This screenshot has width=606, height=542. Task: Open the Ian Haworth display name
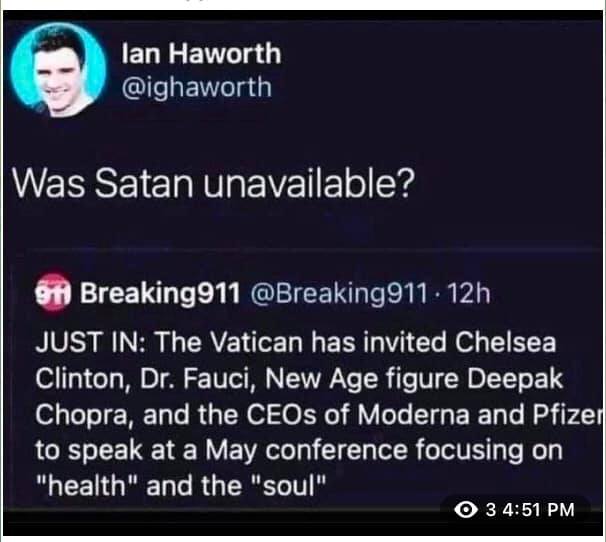pyautogui.click(x=200, y=53)
